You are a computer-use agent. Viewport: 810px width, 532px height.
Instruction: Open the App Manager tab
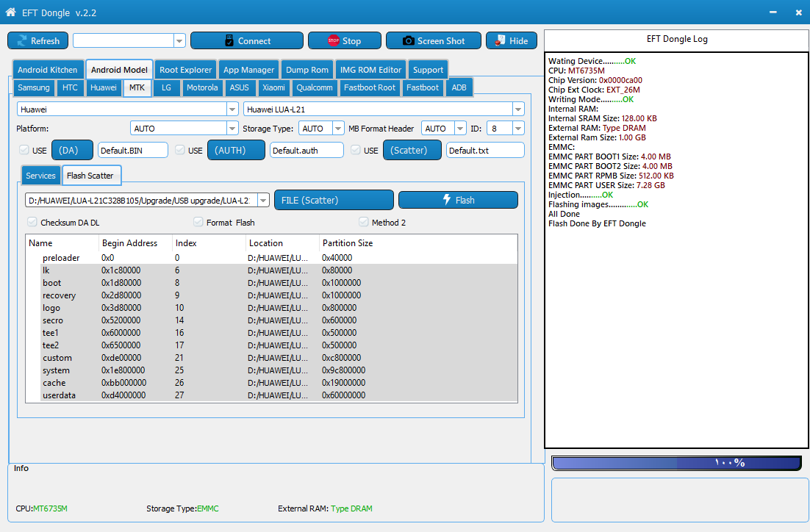248,70
